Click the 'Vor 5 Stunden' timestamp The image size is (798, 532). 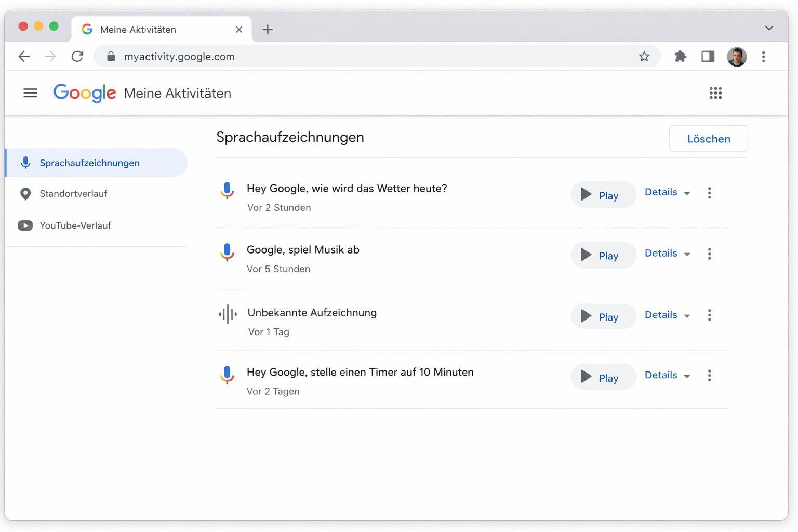[278, 269]
